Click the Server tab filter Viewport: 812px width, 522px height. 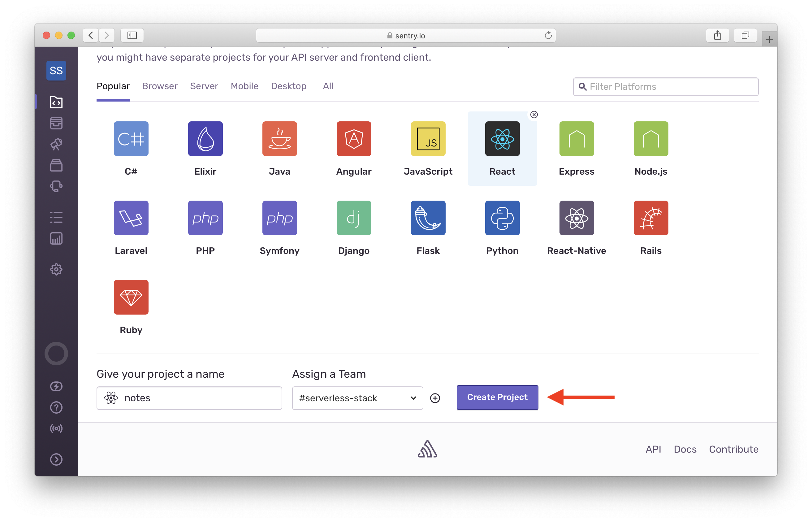click(x=204, y=86)
